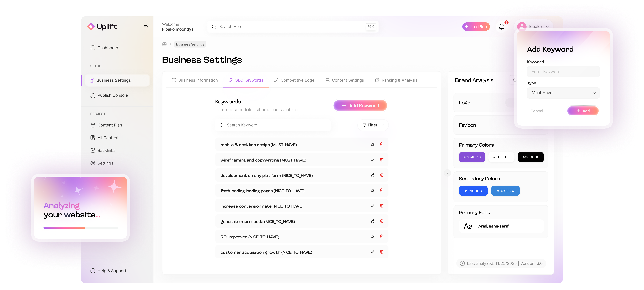Viewport: 644px width, 290px height.
Task: Delete 'generate more leads' keyword via trash icon
Action: 382,221
